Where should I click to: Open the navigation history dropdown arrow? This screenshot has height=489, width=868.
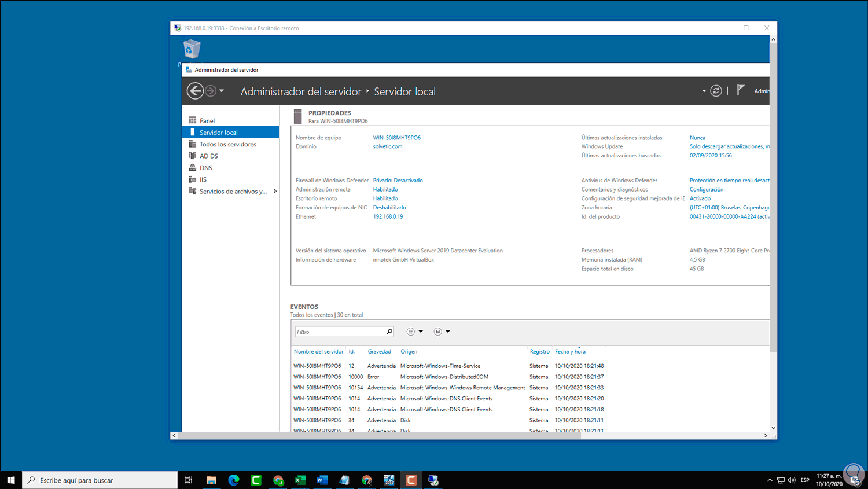point(222,91)
